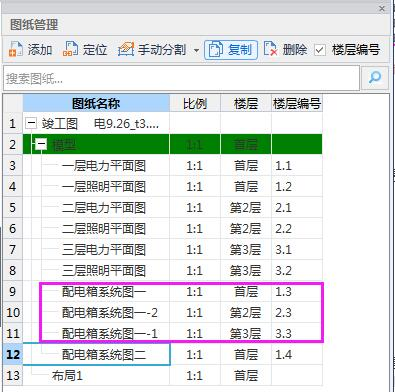This screenshot has height=392, width=395.
Task: Click floor number cell 2.1
Action: coord(297,208)
